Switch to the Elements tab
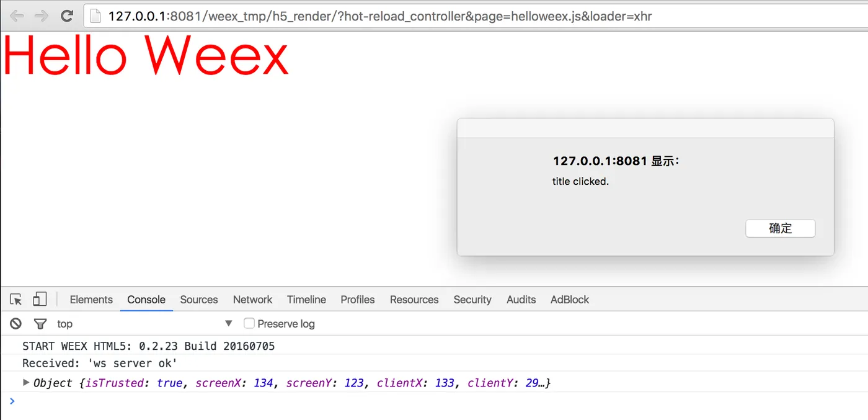This screenshot has height=420, width=868. click(x=91, y=300)
